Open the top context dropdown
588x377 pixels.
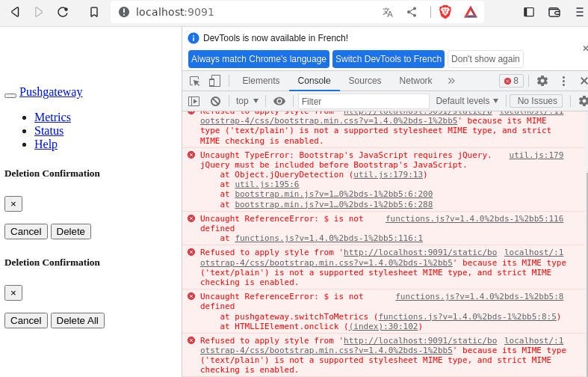point(247,101)
